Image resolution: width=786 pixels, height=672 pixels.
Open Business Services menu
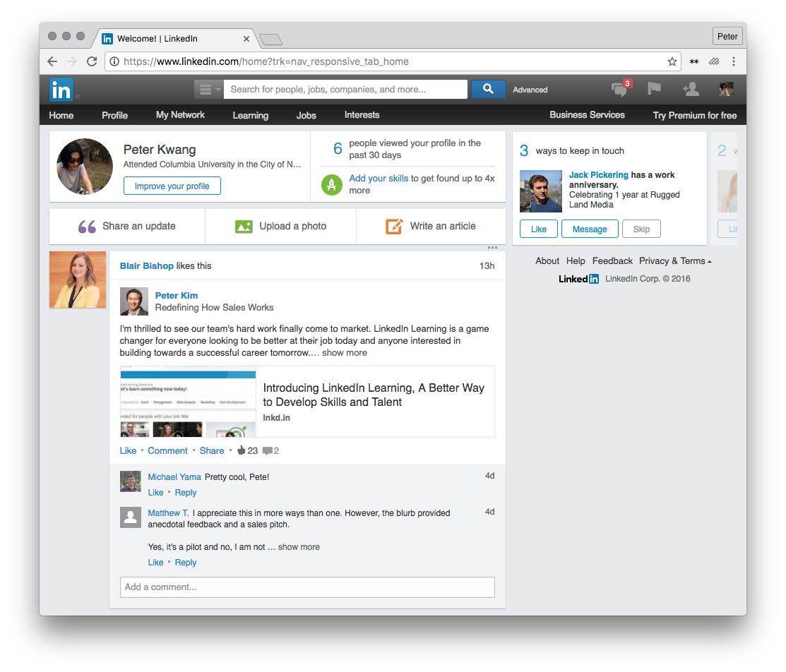(x=587, y=115)
